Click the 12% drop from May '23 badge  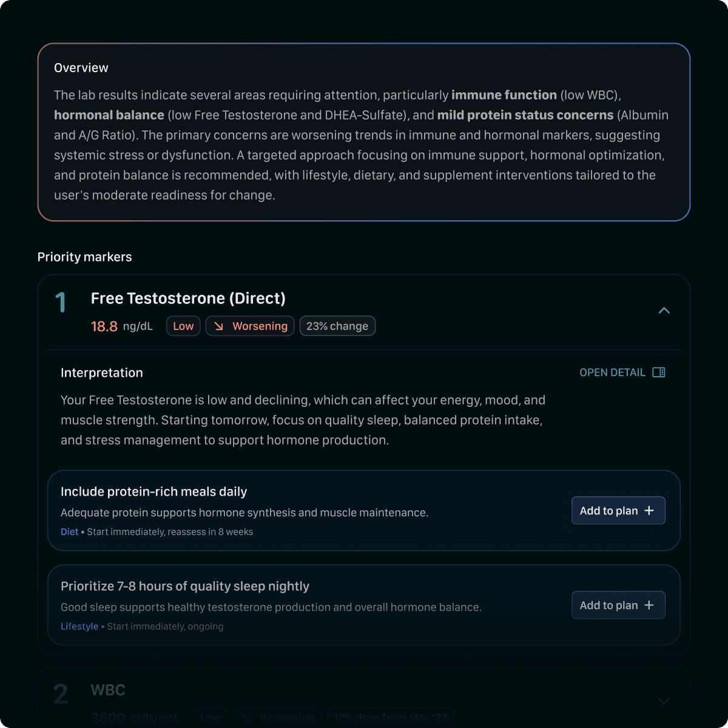390,717
